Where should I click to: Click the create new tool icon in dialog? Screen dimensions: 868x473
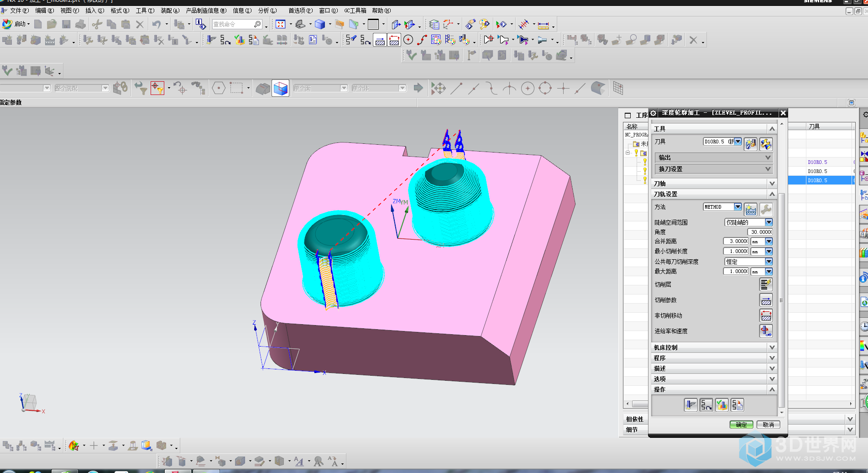(x=751, y=144)
